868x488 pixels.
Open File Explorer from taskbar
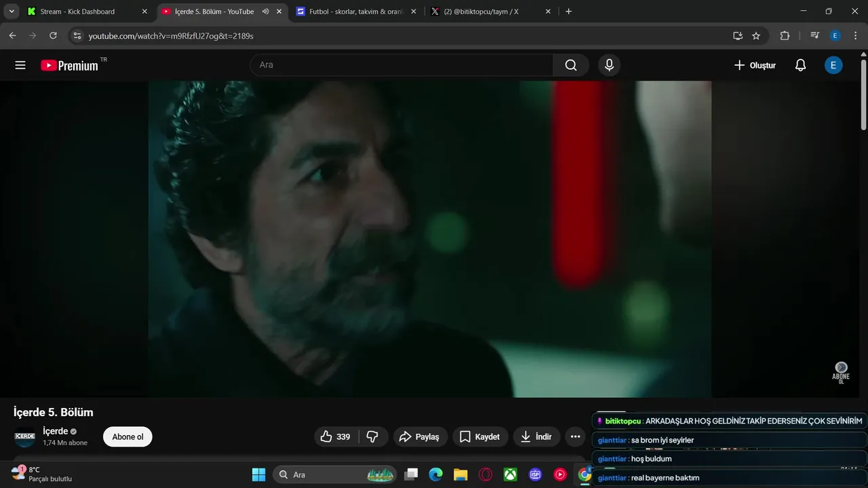click(460, 474)
